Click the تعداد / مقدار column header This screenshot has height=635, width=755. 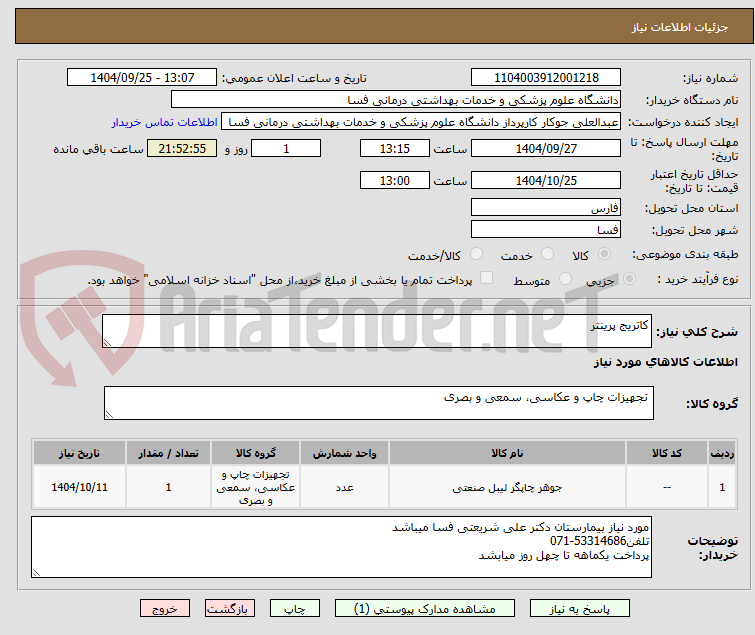tap(169, 453)
